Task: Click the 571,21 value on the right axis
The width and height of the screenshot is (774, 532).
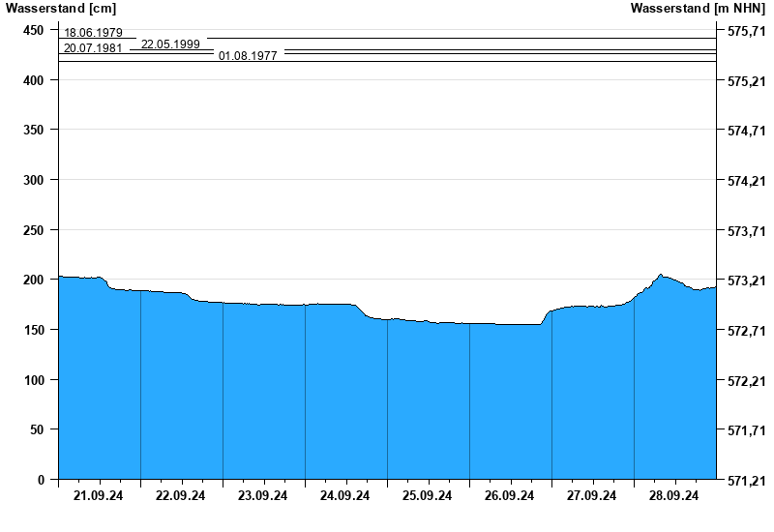Action: tap(745, 480)
